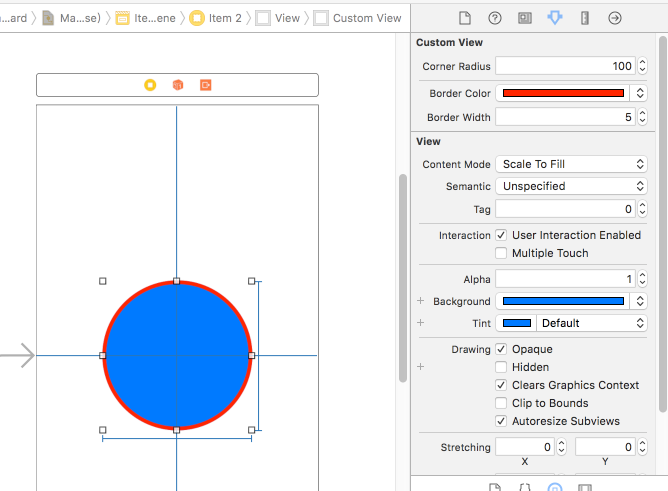Viewport: 668px width, 491px height.
Task: Click the orange Exit icon in scene dock
Action: pyautogui.click(x=206, y=85)
